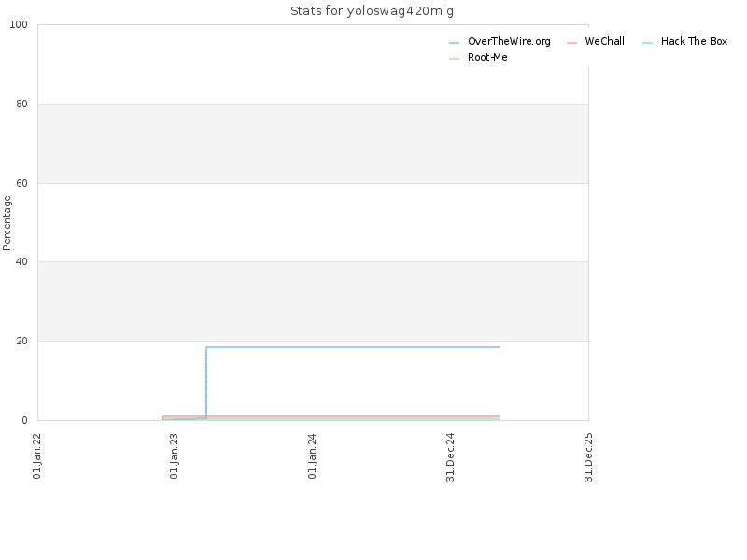Screen dimensions: 747x560
Task: Click the 31.Dec.24 x-axis date label
Action: coord(450,457)
